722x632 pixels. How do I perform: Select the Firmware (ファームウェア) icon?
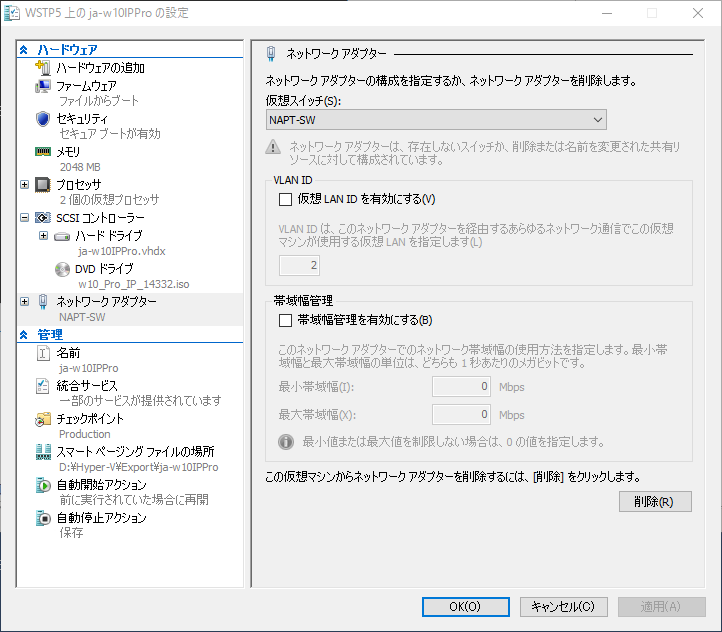[x=43, y=86]
